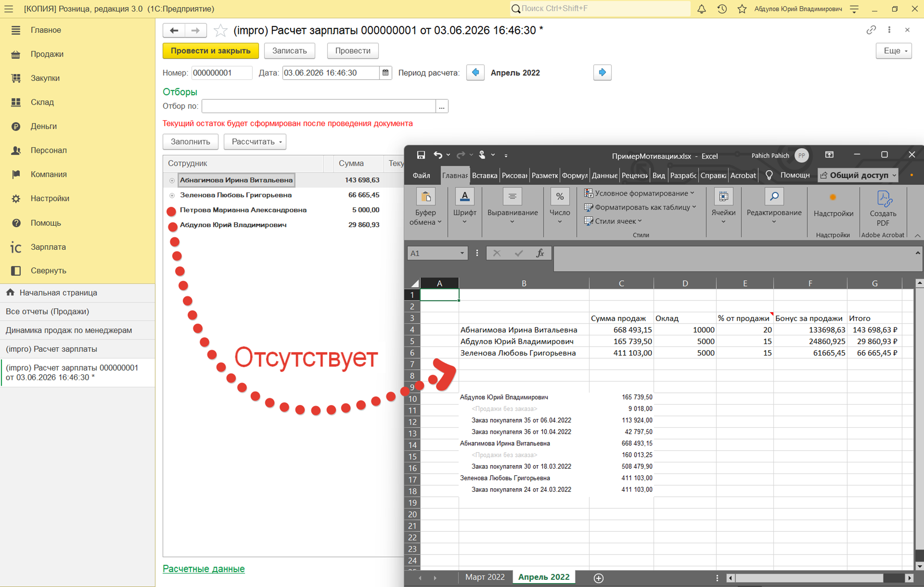Insert function using fx button
The height and width of the screenshot is (587, 924).
point(540,253)
